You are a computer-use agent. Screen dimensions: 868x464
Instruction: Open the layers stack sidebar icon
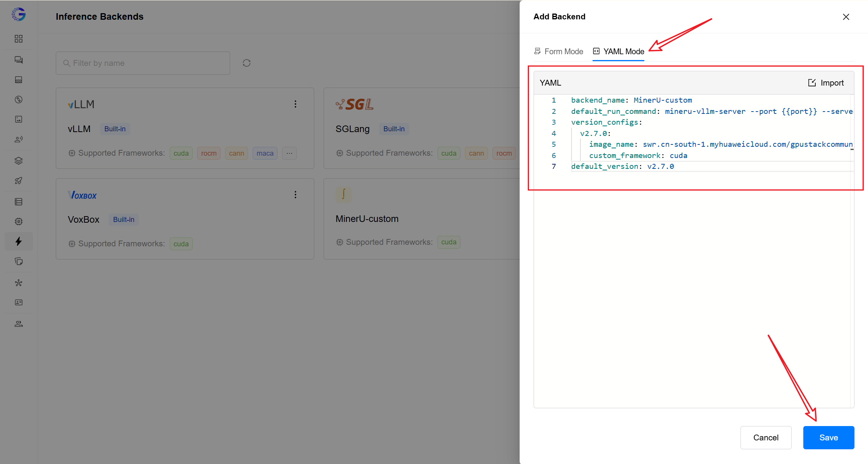pyautogui.click(x=19, y=161)
